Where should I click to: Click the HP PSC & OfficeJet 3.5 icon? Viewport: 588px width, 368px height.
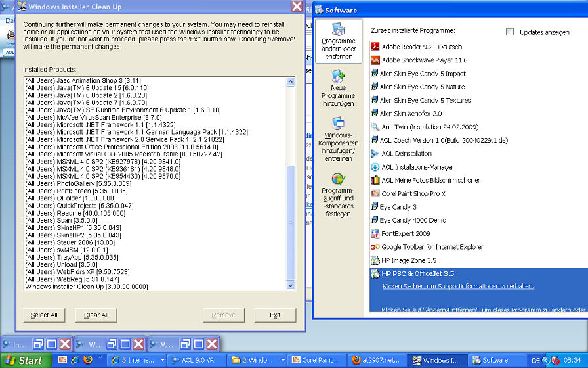(x=375, y=274)
